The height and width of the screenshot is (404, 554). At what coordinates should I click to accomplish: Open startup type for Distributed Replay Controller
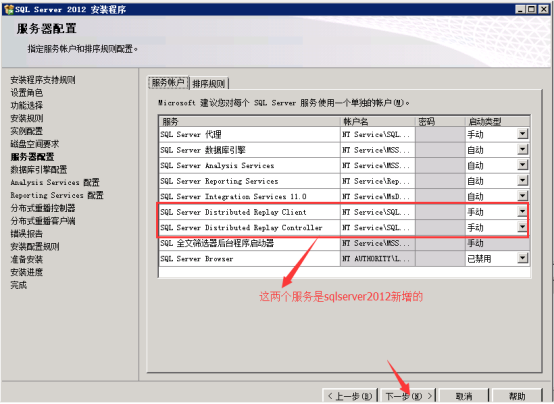[x=523, y=227]
